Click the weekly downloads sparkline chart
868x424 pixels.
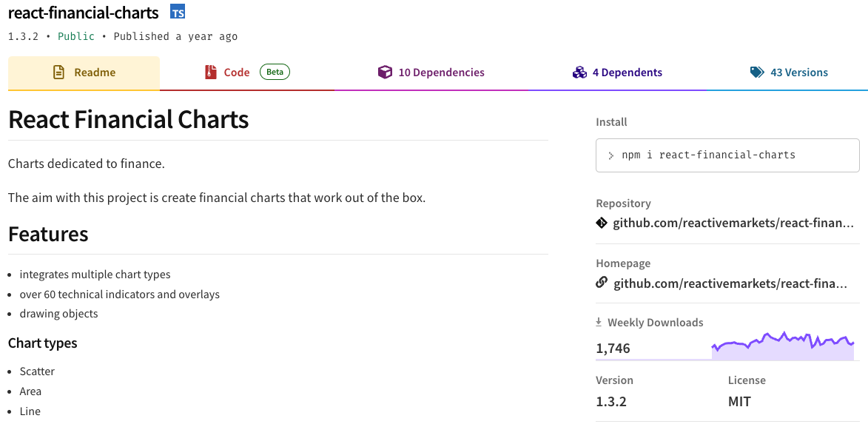(783, 346)
